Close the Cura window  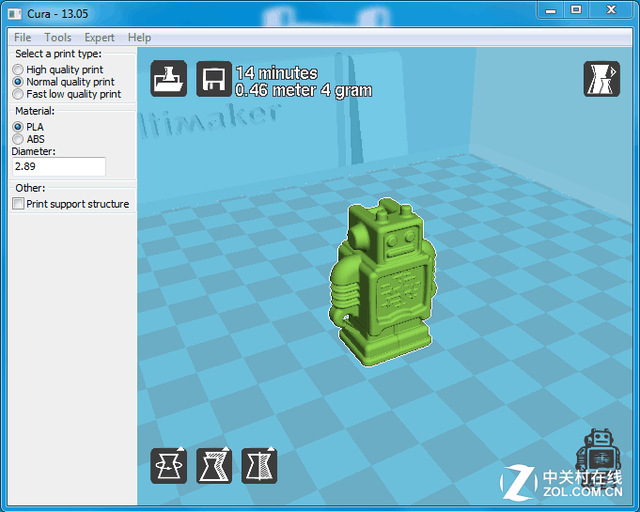click(x=611, y=10)
